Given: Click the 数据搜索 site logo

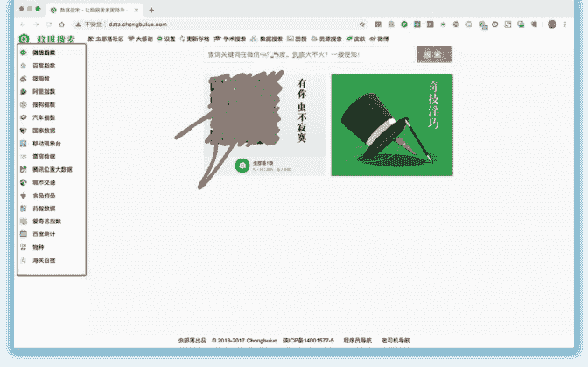Looking at the screenshot, I should 47,39.
